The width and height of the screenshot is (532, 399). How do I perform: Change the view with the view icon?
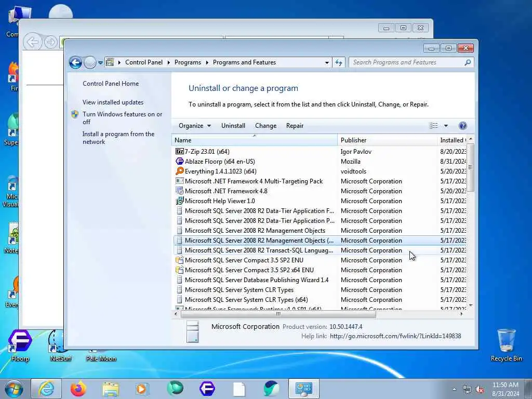coord(434,126)
